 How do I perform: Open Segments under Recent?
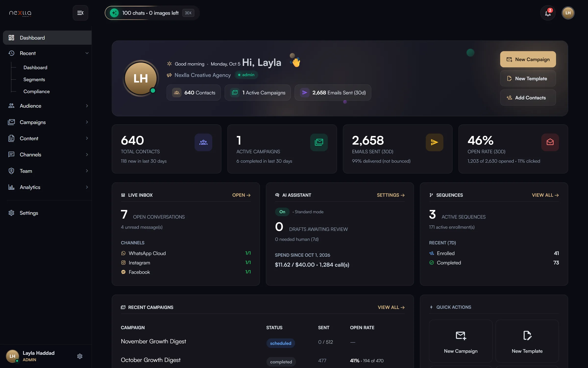[34, 79]
